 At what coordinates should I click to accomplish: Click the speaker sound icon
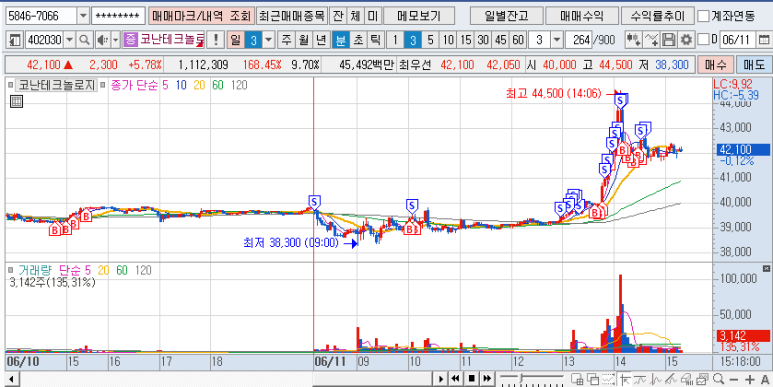pyautogui.click(x=103, y=40)
